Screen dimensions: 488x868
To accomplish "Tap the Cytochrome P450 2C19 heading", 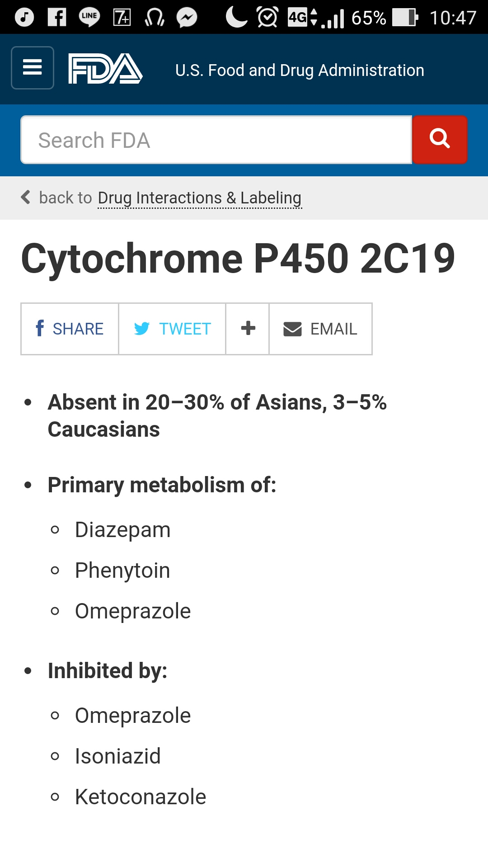I will point(238,259).
